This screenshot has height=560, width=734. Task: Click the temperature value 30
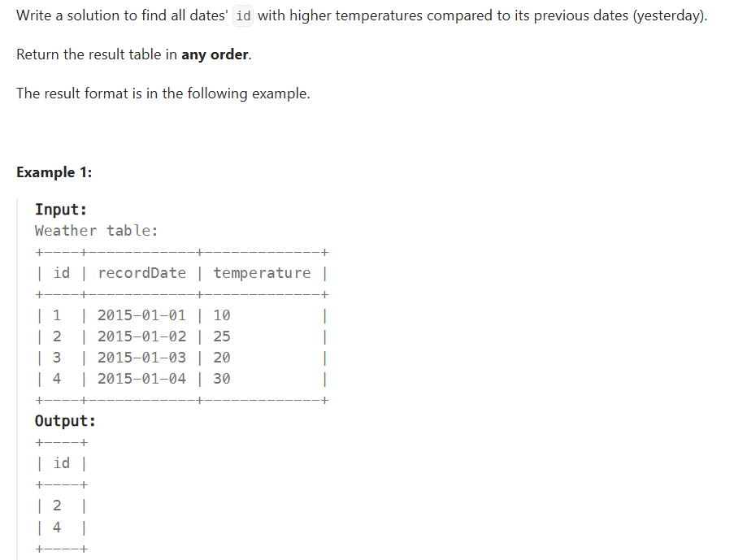click(x=222, y=378)
